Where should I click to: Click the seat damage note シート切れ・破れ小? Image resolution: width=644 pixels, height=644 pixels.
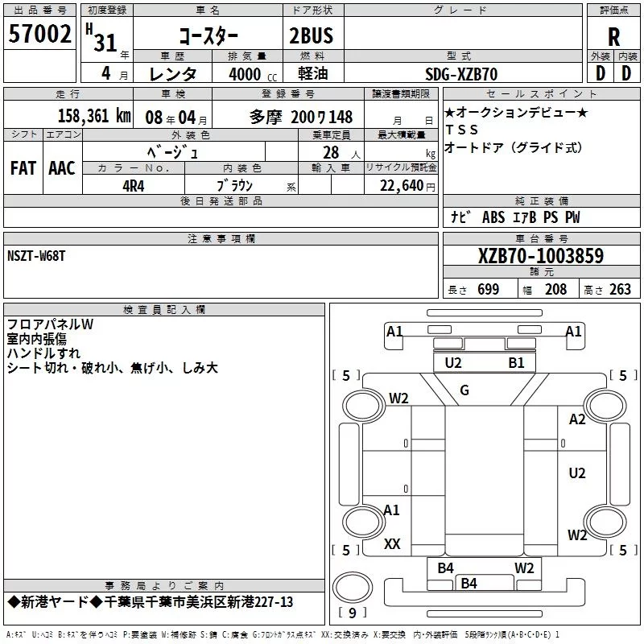[64, 368]
